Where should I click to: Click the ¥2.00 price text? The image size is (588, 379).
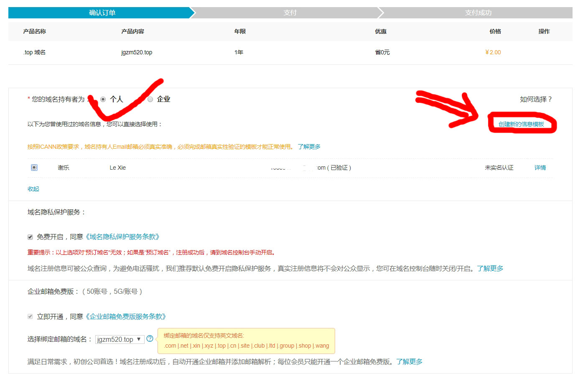pos(493,52)
